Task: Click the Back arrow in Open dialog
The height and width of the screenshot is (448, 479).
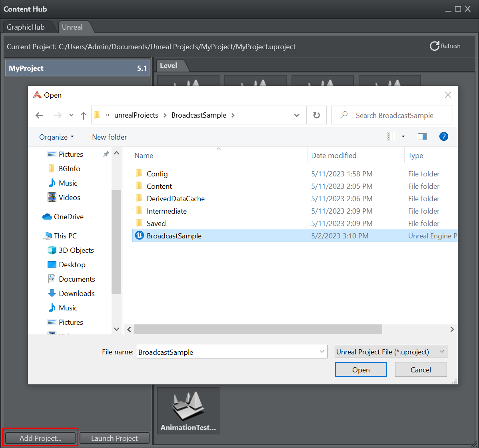Action: tap(39, 115)
